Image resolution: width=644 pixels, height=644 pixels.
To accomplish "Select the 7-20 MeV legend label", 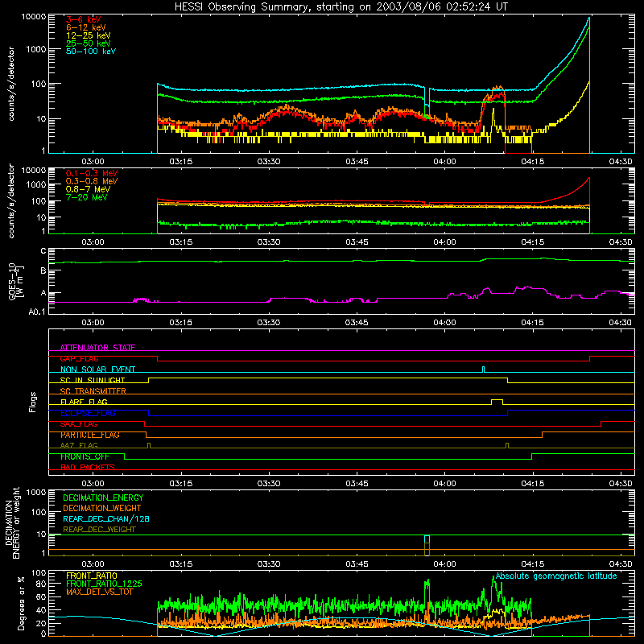I will (x=87, y=197).
